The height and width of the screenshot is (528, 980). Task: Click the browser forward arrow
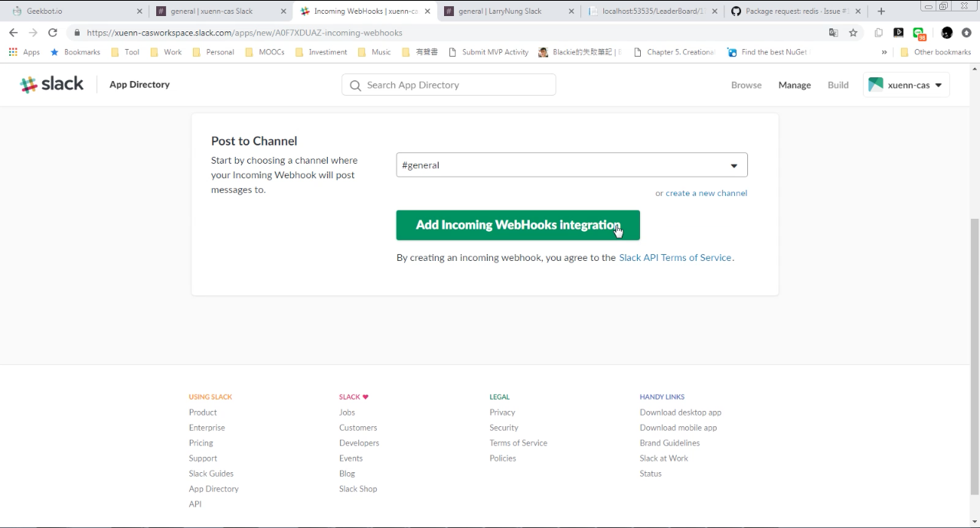[33, 33]
